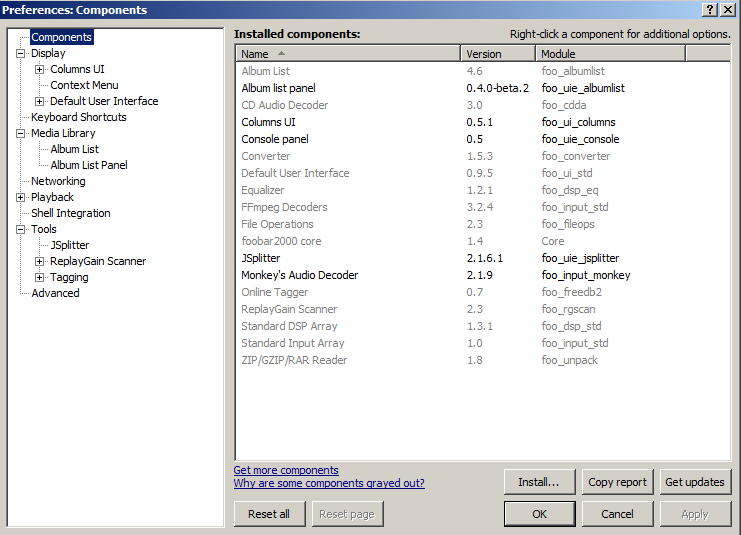The height and width of the screenshot is (535, 741).
Task: Select Shell Integration in the tree
Action: pos(70,213)
